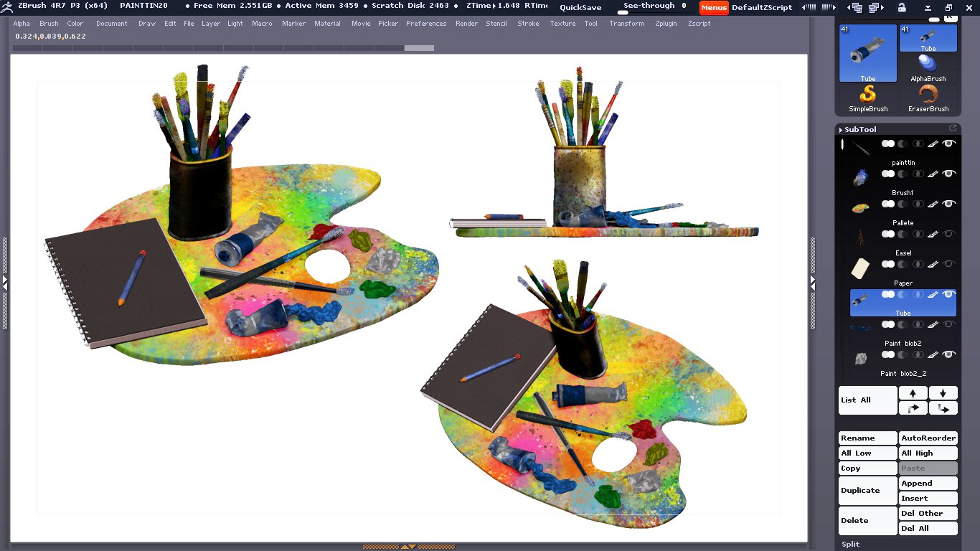Click the SubTool panel's top-right corner icon
The width and height of the screenshot is (980, 551).
(x=953, y=128)
